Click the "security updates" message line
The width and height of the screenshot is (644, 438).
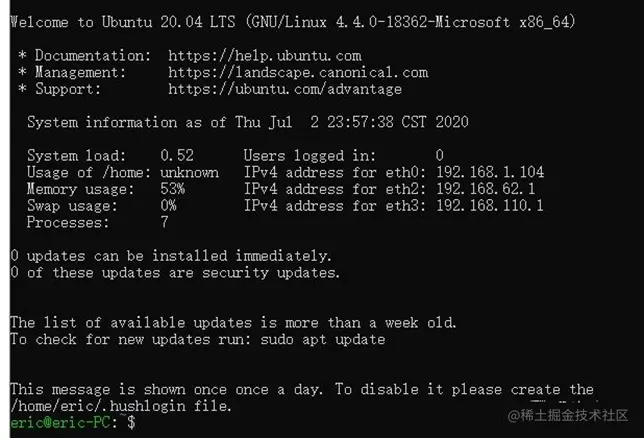point(175,272)
